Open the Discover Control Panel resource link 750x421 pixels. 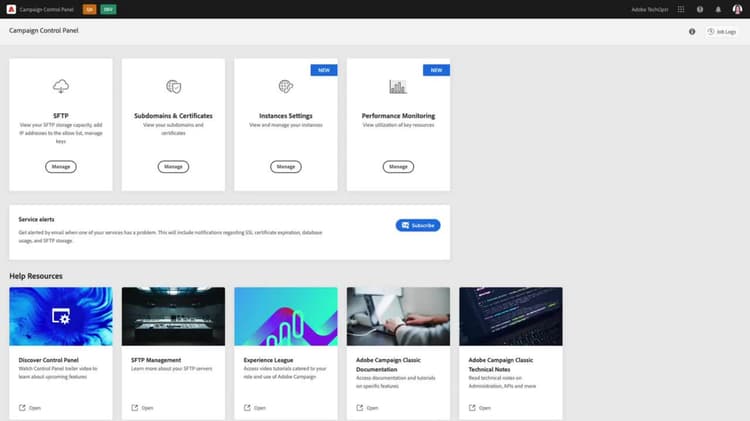(30, 408)
